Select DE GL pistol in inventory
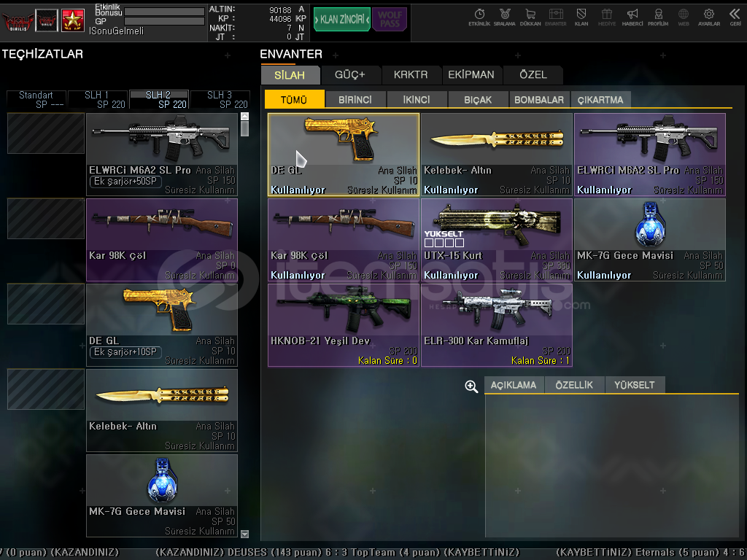Image resolution: width=747 pixels, height=560 pixels. coord(344,155)
